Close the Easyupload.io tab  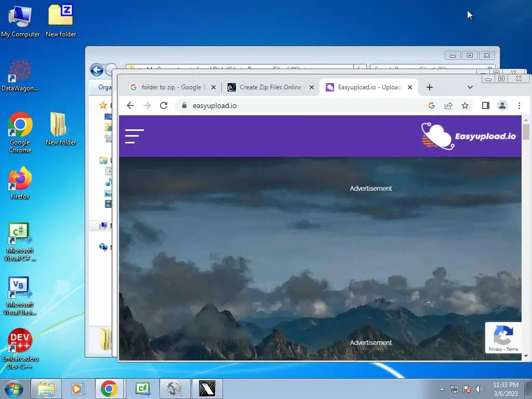tap(410, 87)
